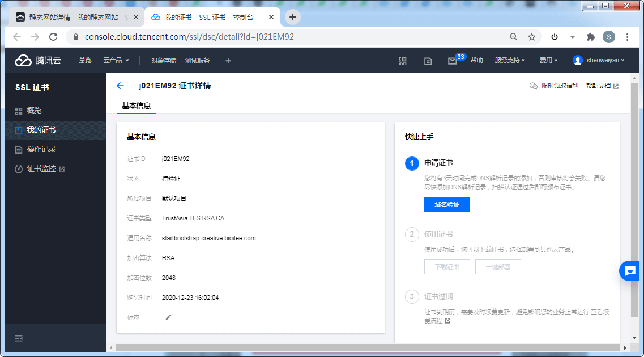Open 对象存储 in top navigation
Image resolution: width=644 pixels, height=357 pixels.
pyautogui.click(x=164, y=61)
